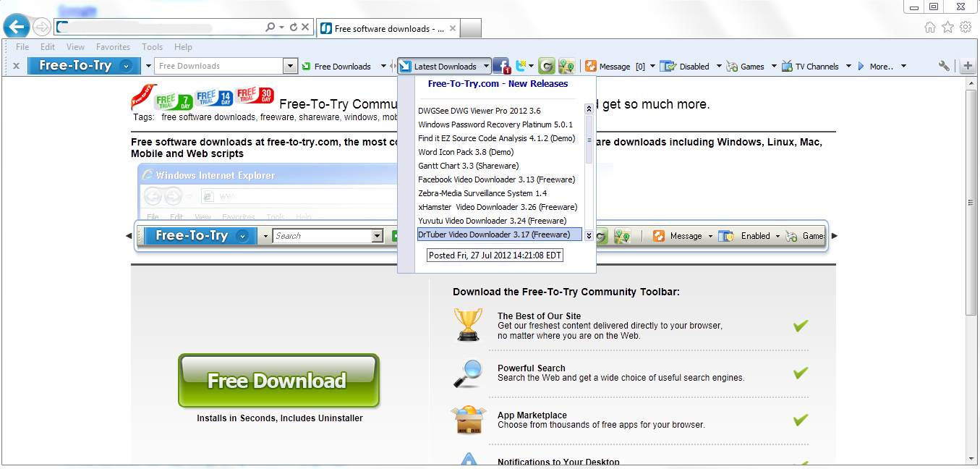980x469 pixels.
Task: Click the More blue arrow icon
Action: (861, 67)
